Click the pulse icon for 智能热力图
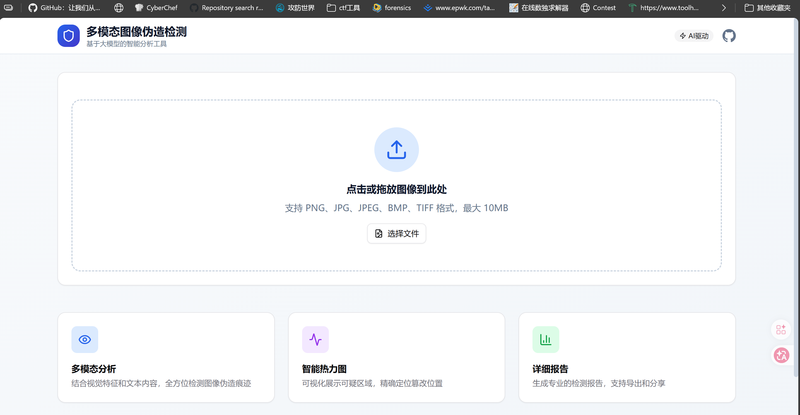Viewport: 800px width, 415px height. (x=315, y=339)
